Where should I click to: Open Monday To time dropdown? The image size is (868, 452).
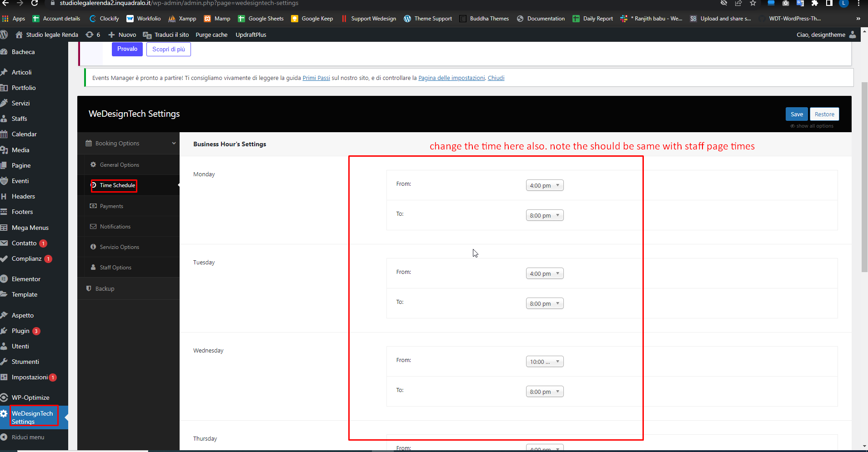tap(545, 215)
